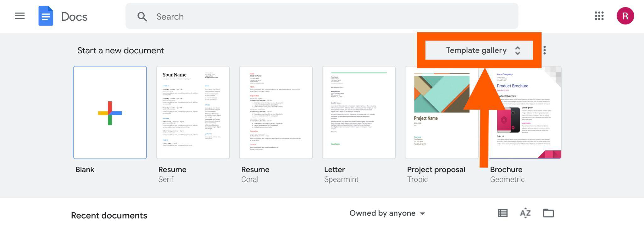Focus the Search input field
644x231 pixels.
tap(322, 16)
